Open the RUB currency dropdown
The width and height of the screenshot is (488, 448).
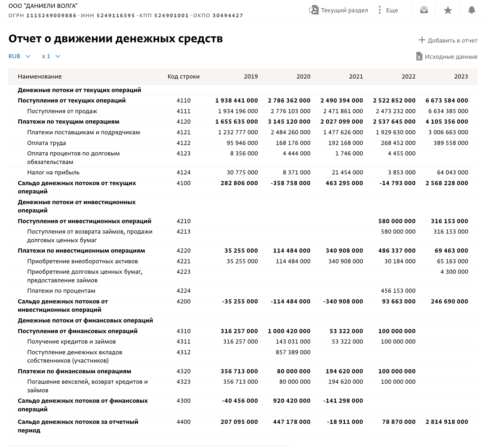19,56
